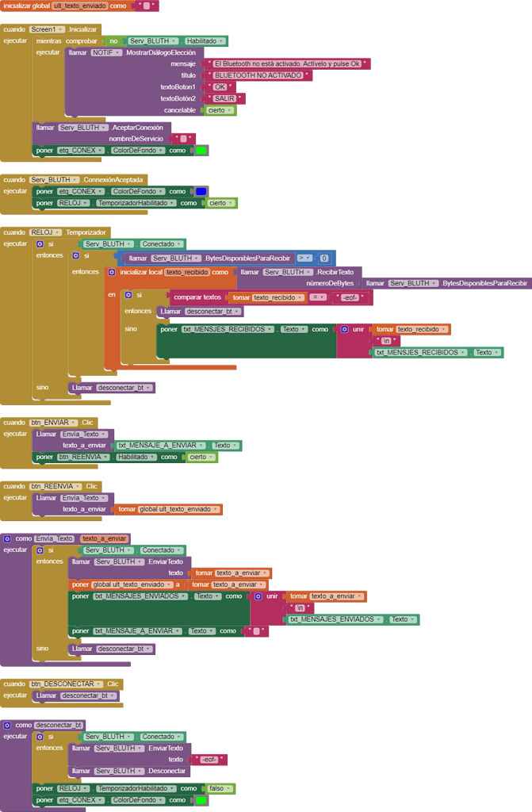This screenshot has width=532, height=812.
Task: Click gear icon on inicializar local texto_recibido block
Action: (x=111, y=272)
